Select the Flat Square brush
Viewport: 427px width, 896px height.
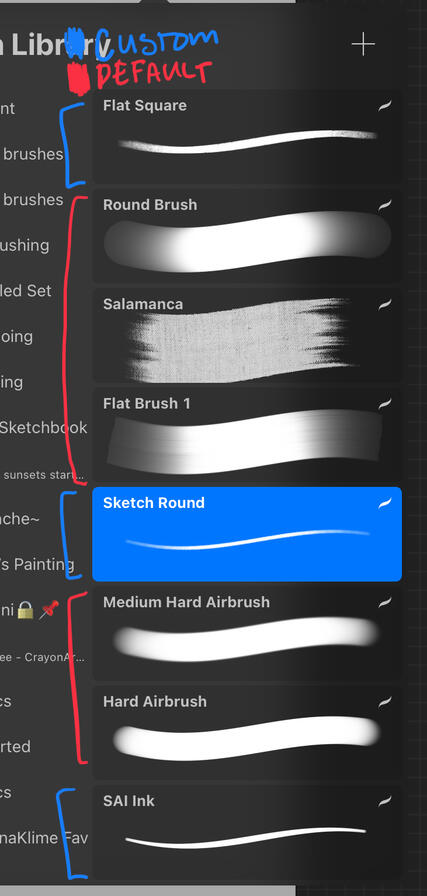click(247, 137)
